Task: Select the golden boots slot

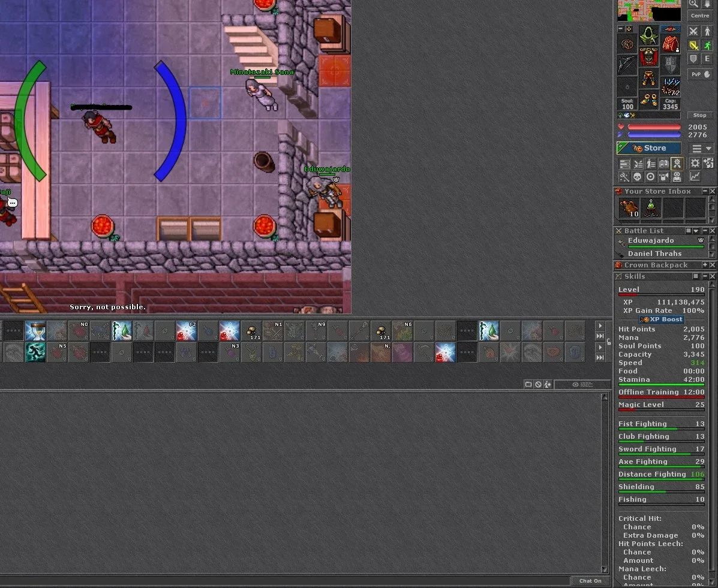Action: [x=648, y=99]
